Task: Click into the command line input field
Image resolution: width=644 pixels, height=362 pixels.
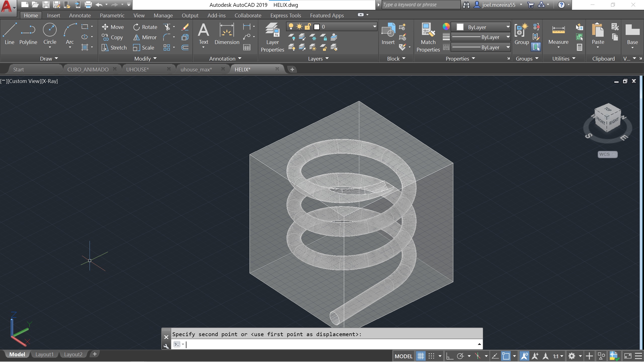Action: coord(327,344)
